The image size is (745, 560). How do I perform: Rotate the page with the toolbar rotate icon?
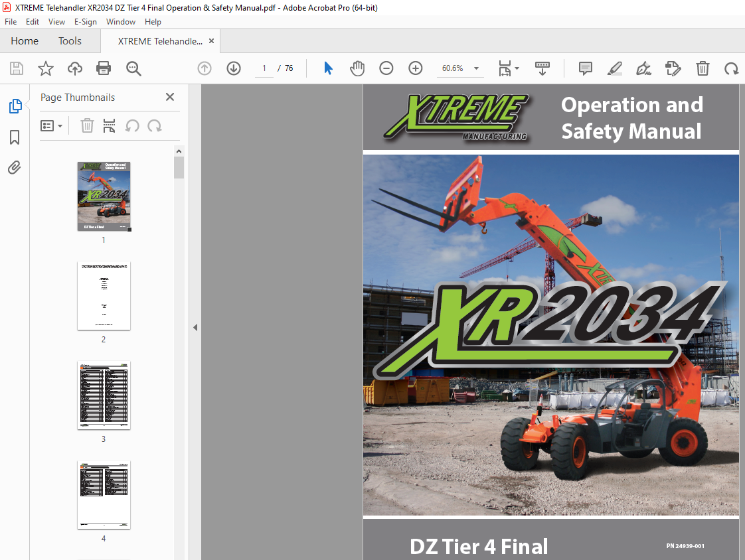pyautogui.click(x=731, y=69)
